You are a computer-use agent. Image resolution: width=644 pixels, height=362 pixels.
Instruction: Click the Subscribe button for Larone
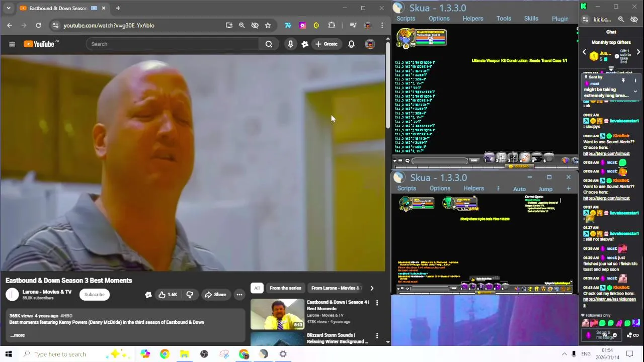click(x=94, y=295)
